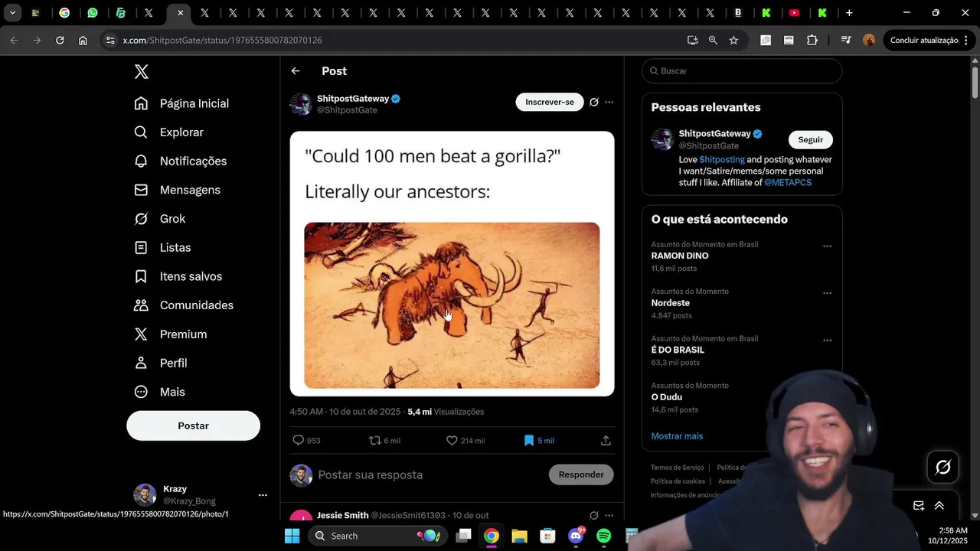
Task: Click the address bar URL
Action: [x=222, y=40]
